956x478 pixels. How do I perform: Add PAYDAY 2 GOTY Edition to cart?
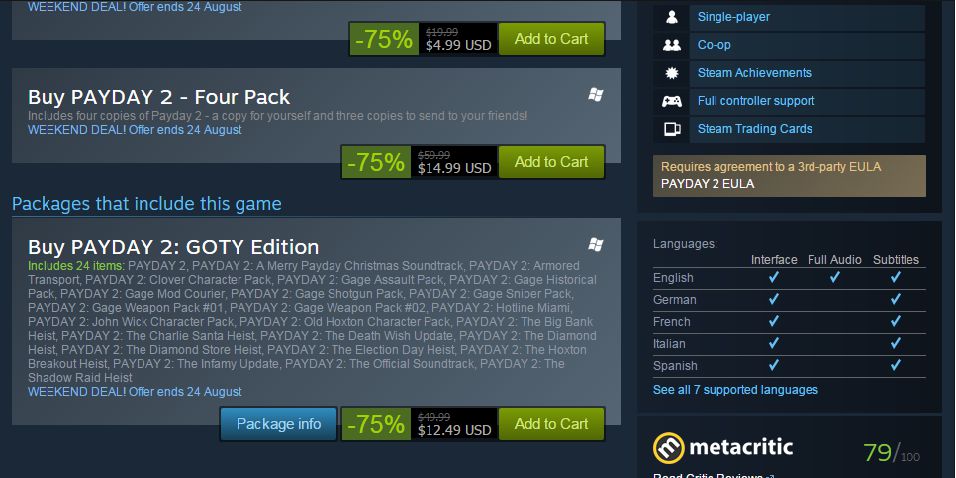(551, 424)
